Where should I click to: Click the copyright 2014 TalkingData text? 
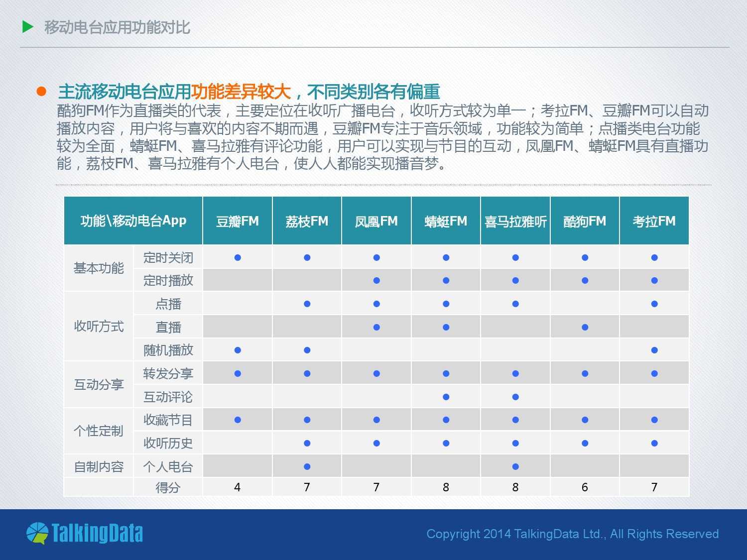(x=572, y=534)
